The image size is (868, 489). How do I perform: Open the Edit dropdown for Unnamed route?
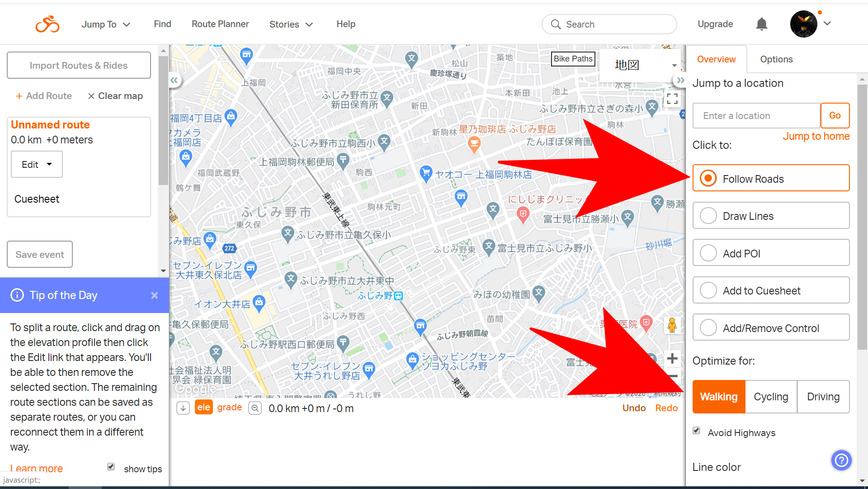pos(37,164)
